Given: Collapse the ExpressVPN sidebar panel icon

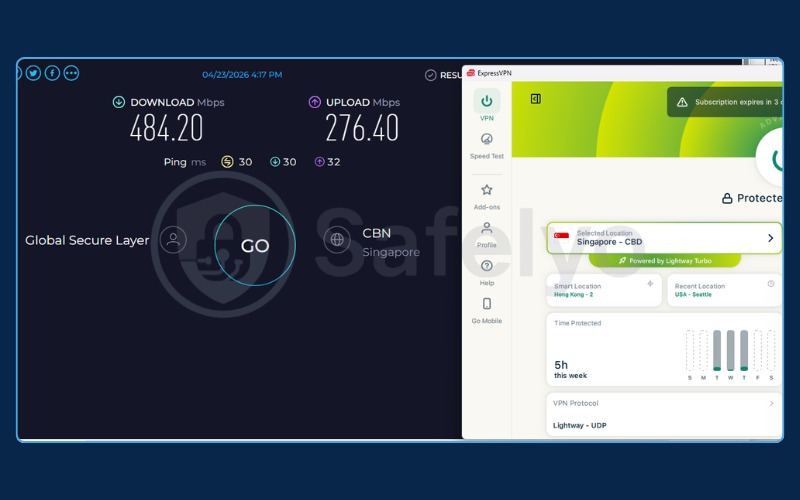Looking at the screenshot, I should pyautogui.click(x=536, y=98).
